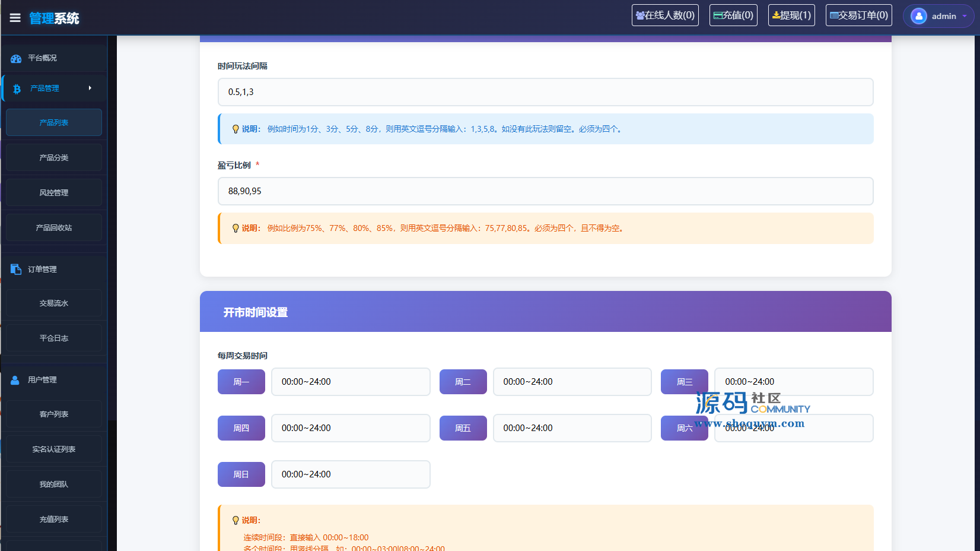
Task: Click the 用户管理 user icon
Action: pos(15,380)
